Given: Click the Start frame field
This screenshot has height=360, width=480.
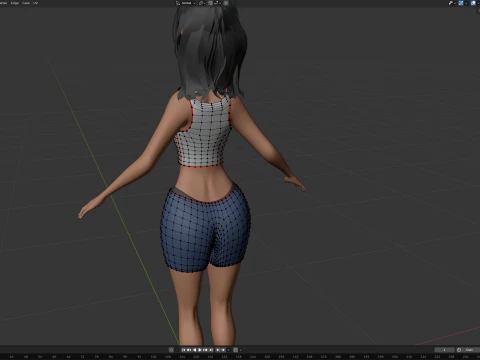Looking at the screenshot, I should pos(471,350).
